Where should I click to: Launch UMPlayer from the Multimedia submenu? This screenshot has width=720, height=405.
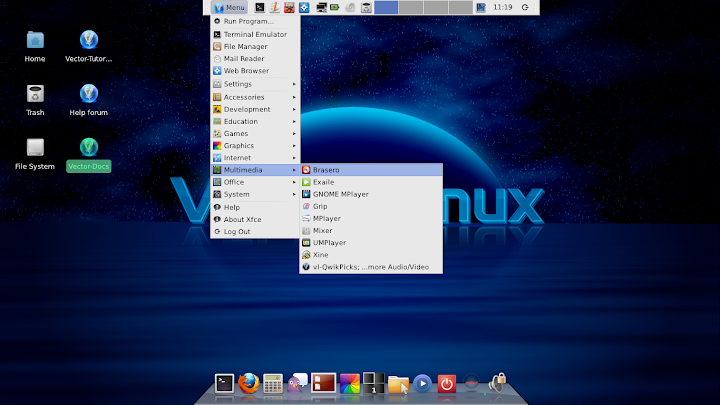pyautogui.click(x=371, y=243)
